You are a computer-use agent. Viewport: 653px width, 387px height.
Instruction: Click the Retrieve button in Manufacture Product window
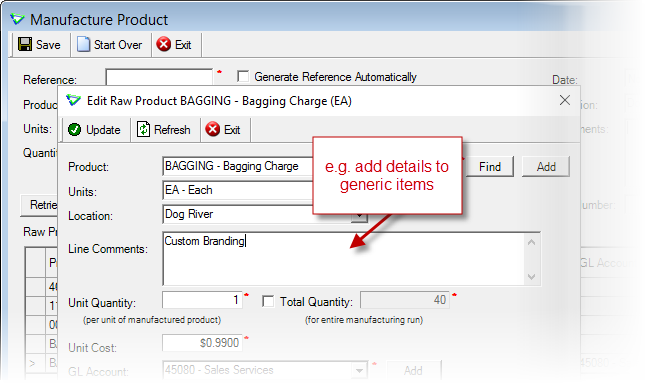[40, 205]
